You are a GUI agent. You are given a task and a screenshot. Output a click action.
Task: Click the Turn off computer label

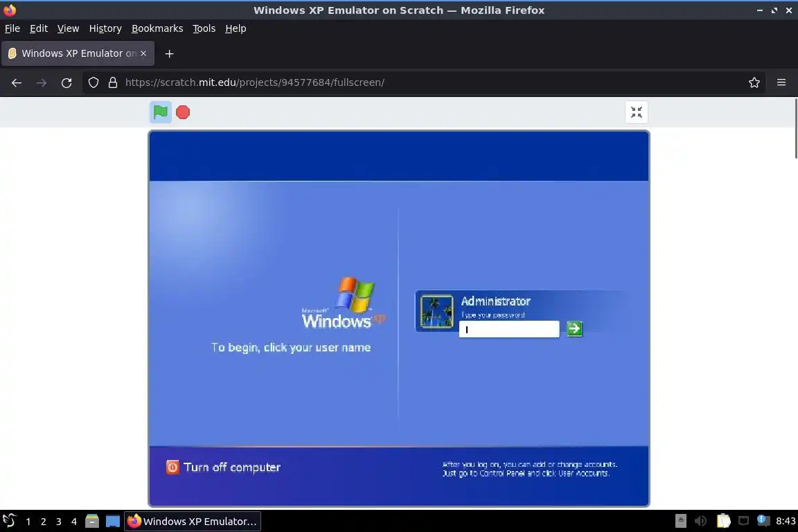pyautogui.click(x=232, y=468)
